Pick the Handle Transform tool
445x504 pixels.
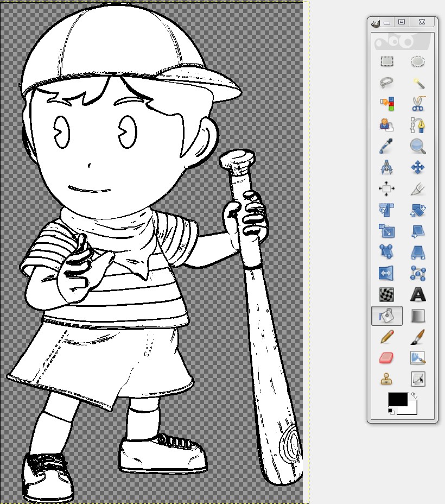(x=386, y=251)
